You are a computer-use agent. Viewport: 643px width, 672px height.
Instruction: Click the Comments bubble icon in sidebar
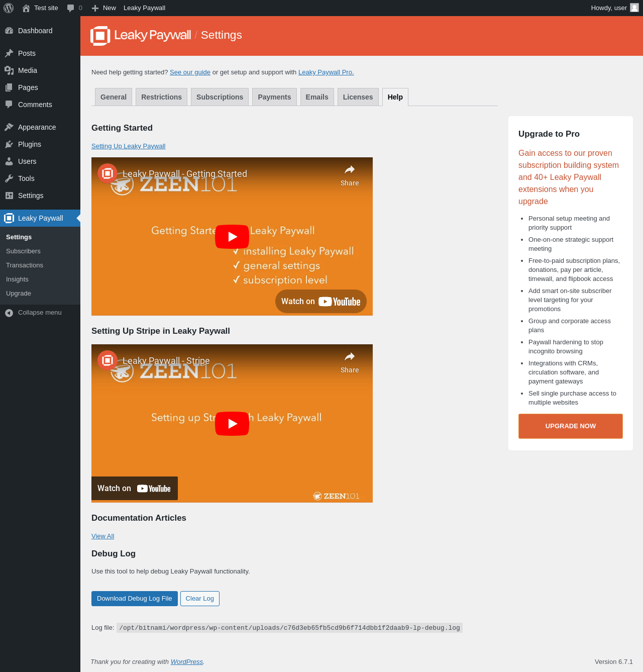(x=9, y=105)
